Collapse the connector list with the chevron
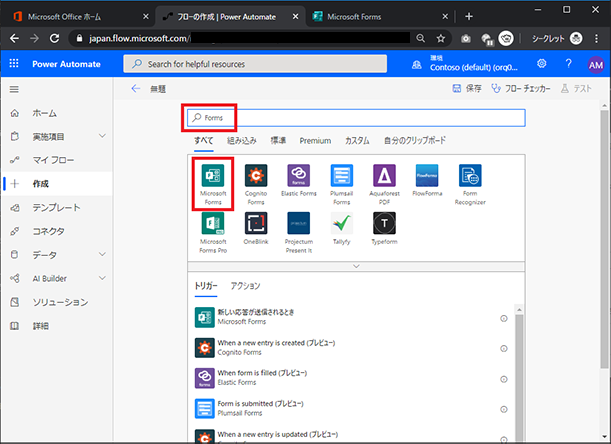Viewport: 611px width, 444px height. coord(356,266)
